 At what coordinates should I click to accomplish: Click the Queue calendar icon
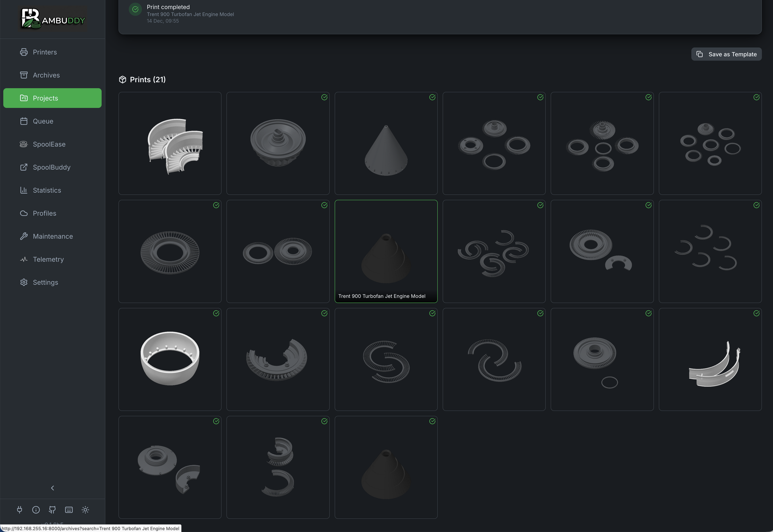pyautogui.click(x=24, y=121)
